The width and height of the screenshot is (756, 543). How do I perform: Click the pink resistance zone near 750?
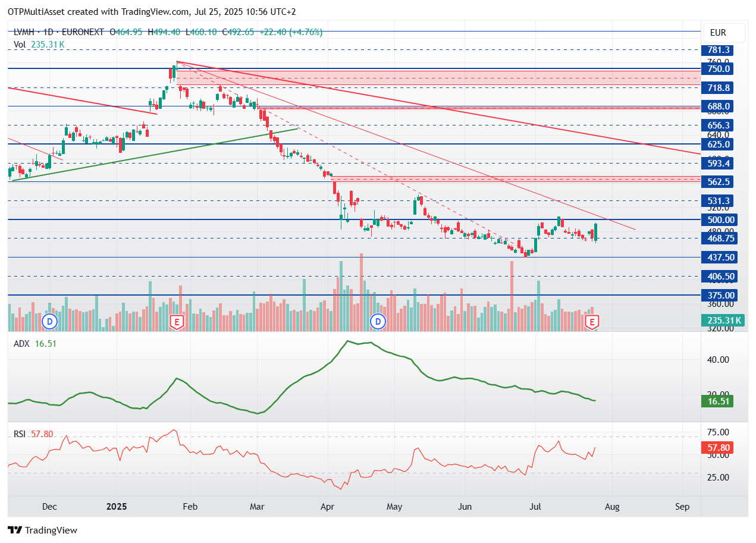(437, 78)
